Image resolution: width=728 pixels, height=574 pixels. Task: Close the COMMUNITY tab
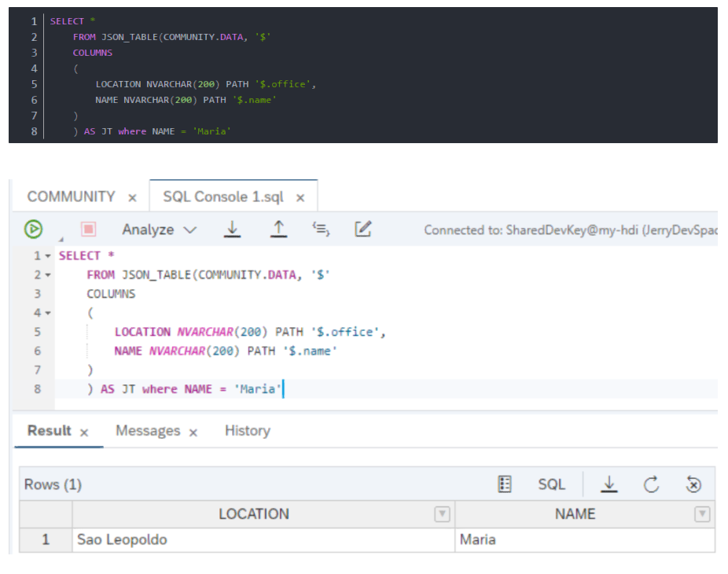pyautogui.click(x=132, y=198)
